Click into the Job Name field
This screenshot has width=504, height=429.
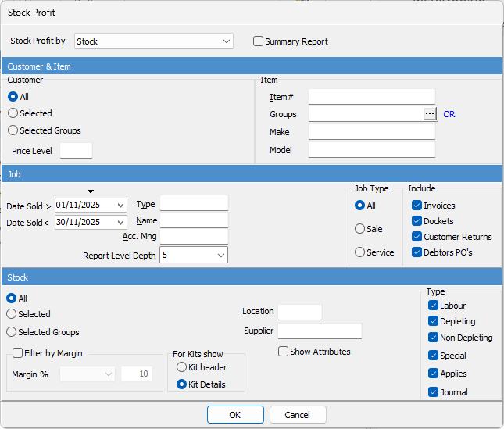[194, 220]
